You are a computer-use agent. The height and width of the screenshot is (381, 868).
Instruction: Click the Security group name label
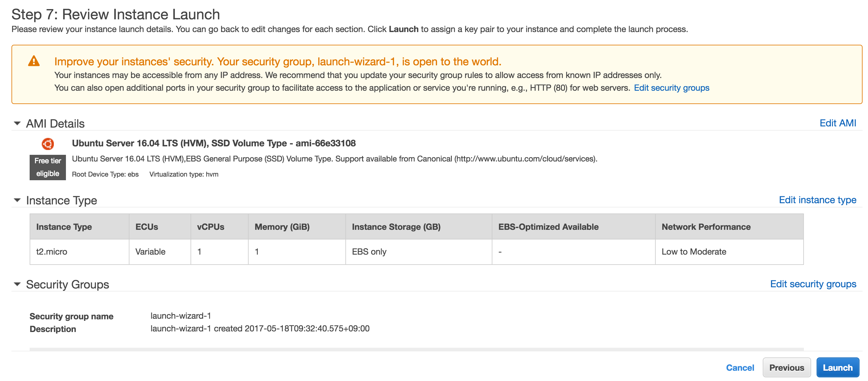[71, 316]
